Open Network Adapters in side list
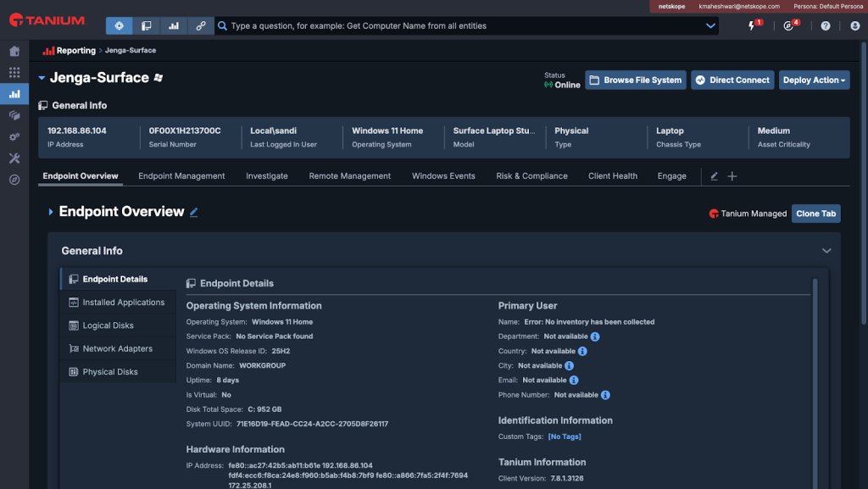 117,349
